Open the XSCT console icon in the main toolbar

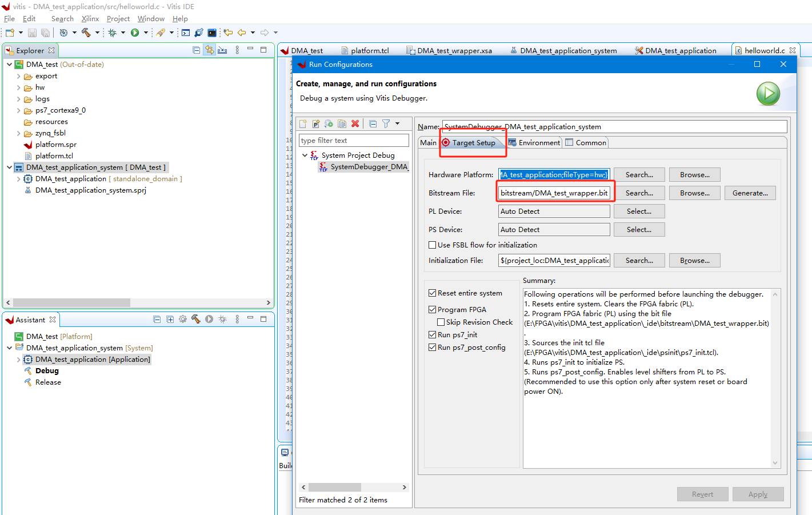pos(212,33)
